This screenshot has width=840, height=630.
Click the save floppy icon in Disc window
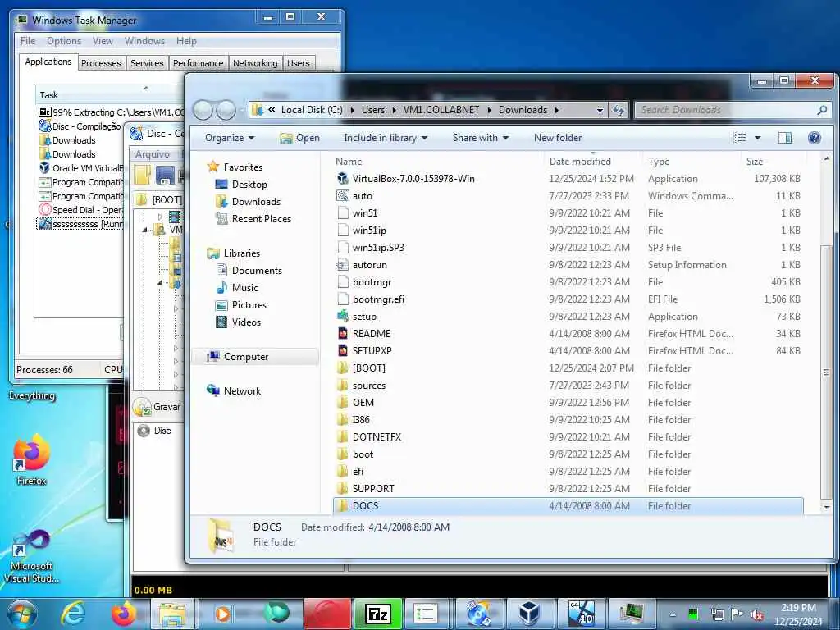164,176
